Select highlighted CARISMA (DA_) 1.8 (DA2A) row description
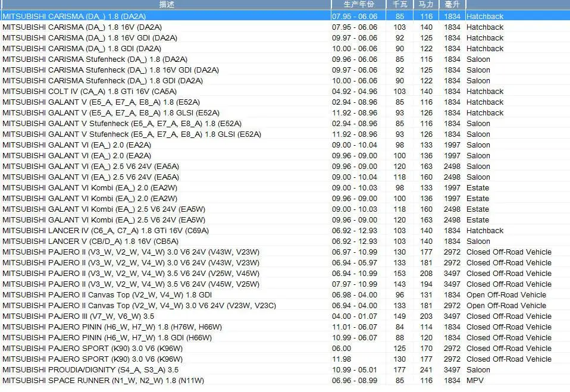 click(74, 16)
